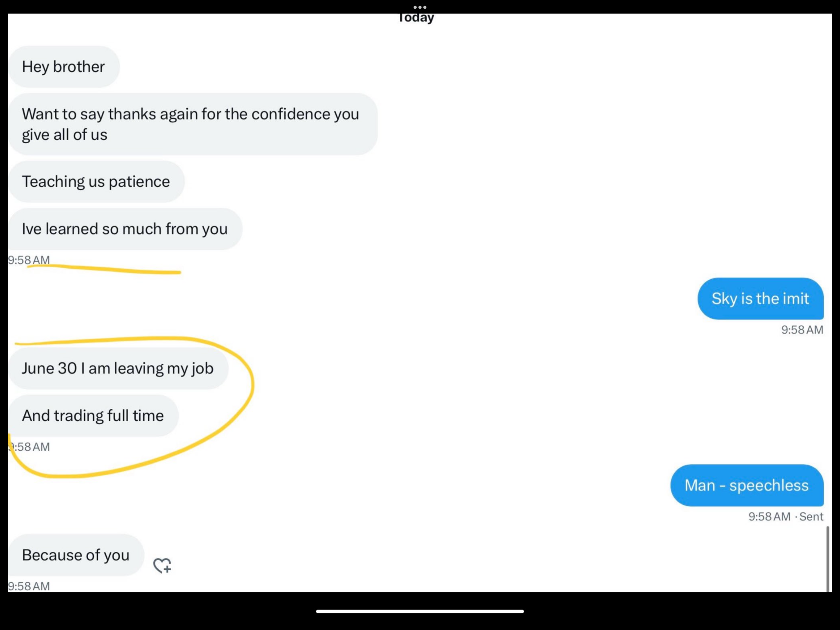Select the "June 30 I am leaving my job" message
The width and height of the screenshot is (840, 630).
(118, 368)
